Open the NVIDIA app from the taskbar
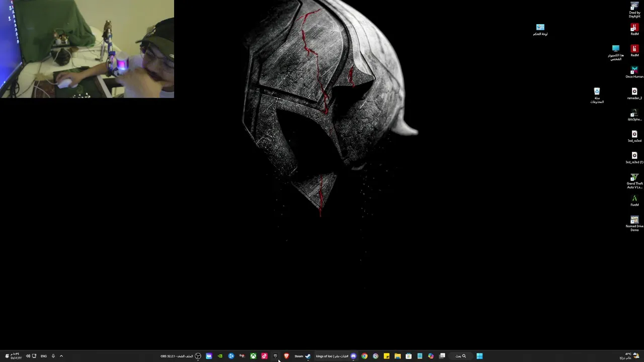The image size is (644, 362). 220,356
